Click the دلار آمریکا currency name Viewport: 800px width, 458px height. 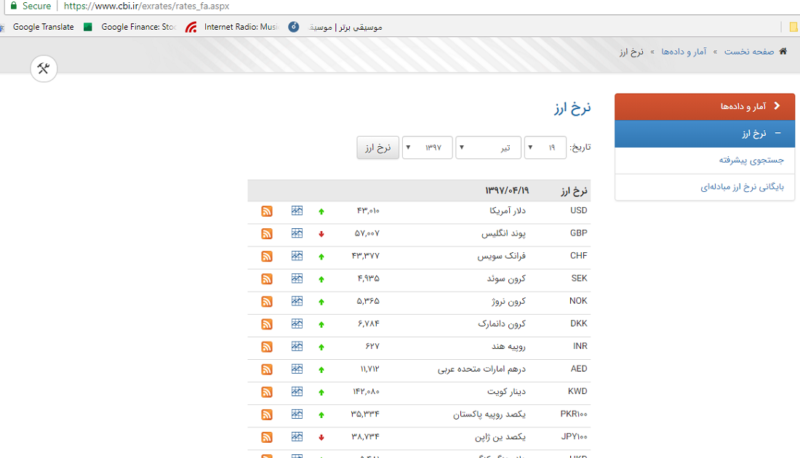click(507, 211)
